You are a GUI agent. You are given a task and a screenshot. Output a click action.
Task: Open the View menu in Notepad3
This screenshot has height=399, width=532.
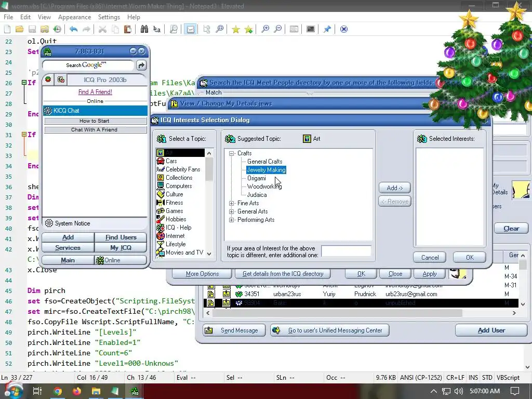pos(44,17)
